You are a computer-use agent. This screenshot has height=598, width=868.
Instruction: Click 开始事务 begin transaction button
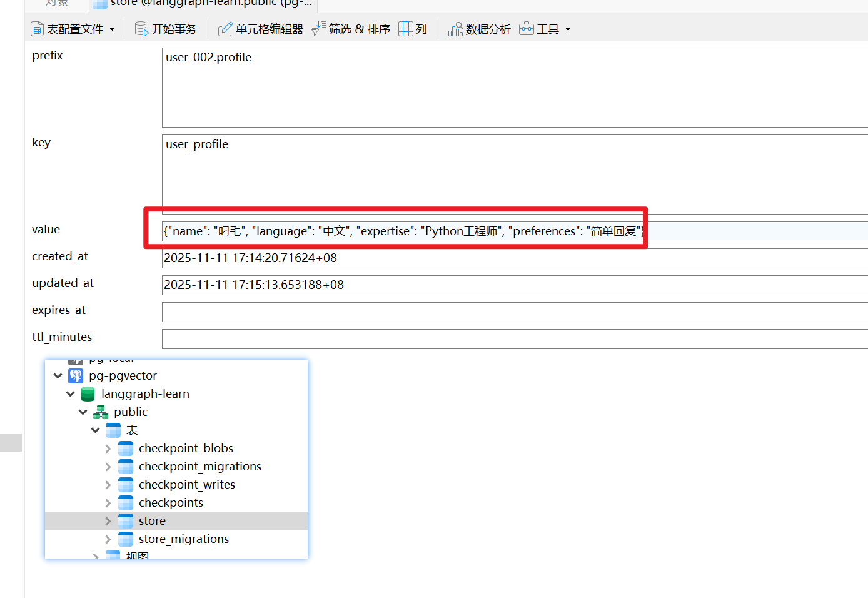click(166, 29)
